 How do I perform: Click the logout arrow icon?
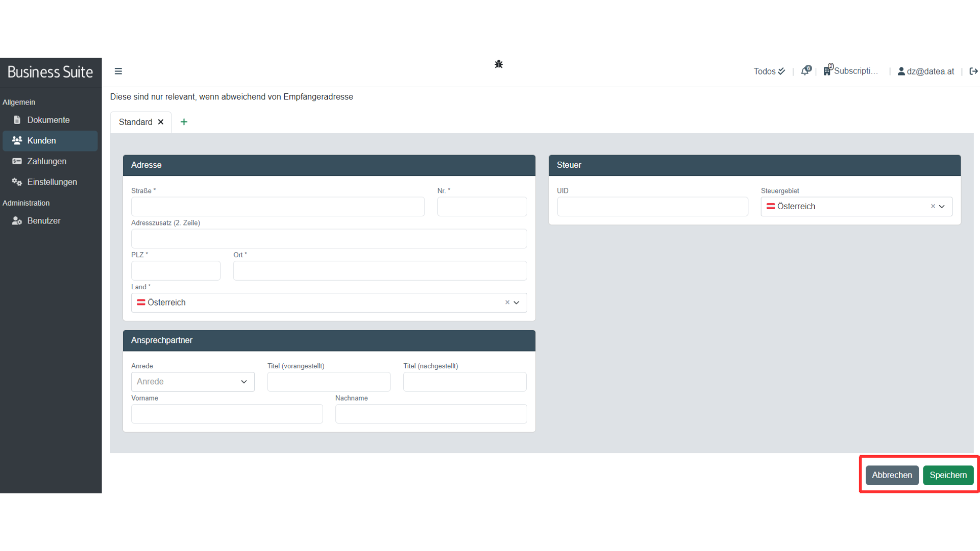pyautogui.click(x=973, y=71)
